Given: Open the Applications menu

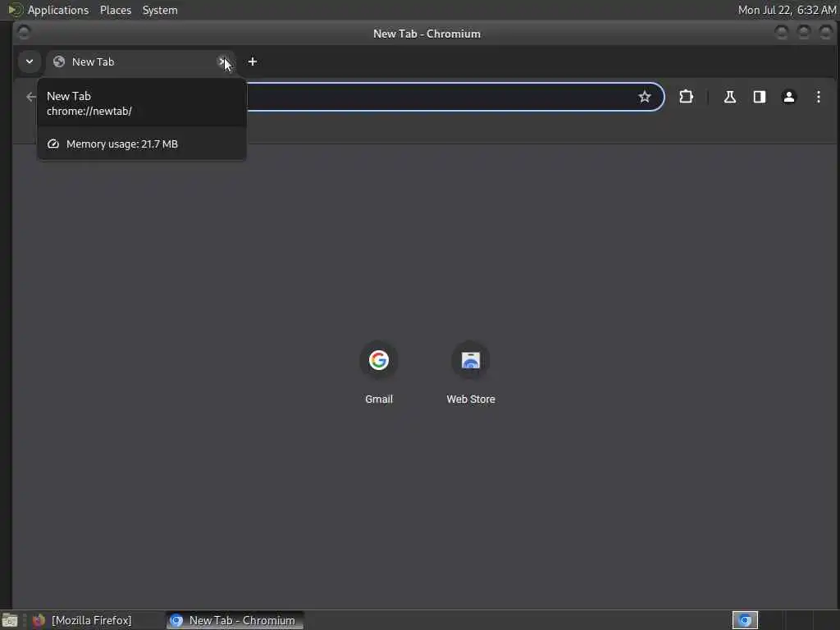Looking at the screenshot, I should (x=58, y=10).
